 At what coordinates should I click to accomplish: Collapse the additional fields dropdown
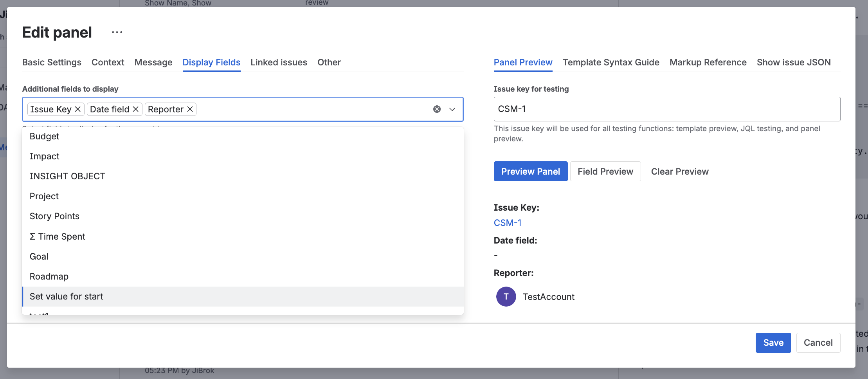[452, 109]
